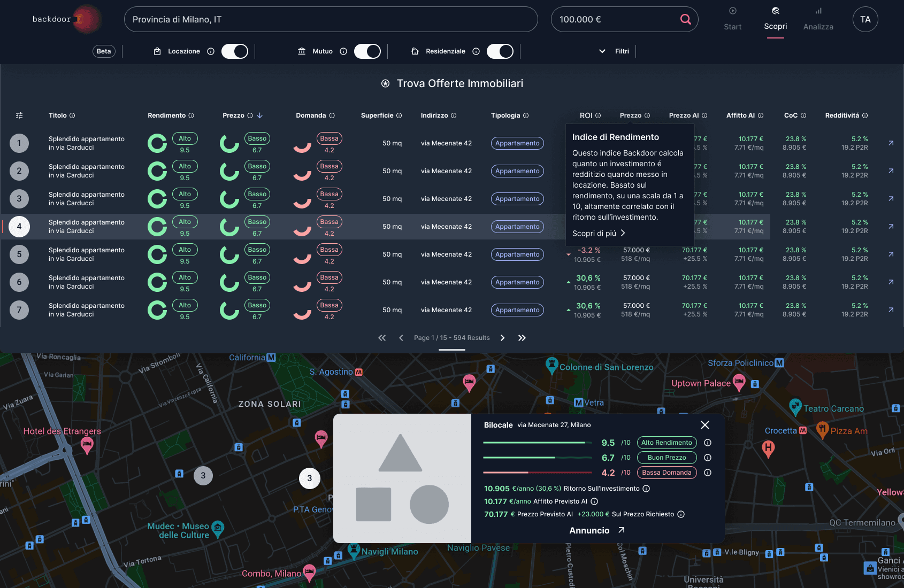The width and height of the screenshot is (904, 588).
Task: Click info icon next to Alto Rendimento badge
Action: point(708,443)
